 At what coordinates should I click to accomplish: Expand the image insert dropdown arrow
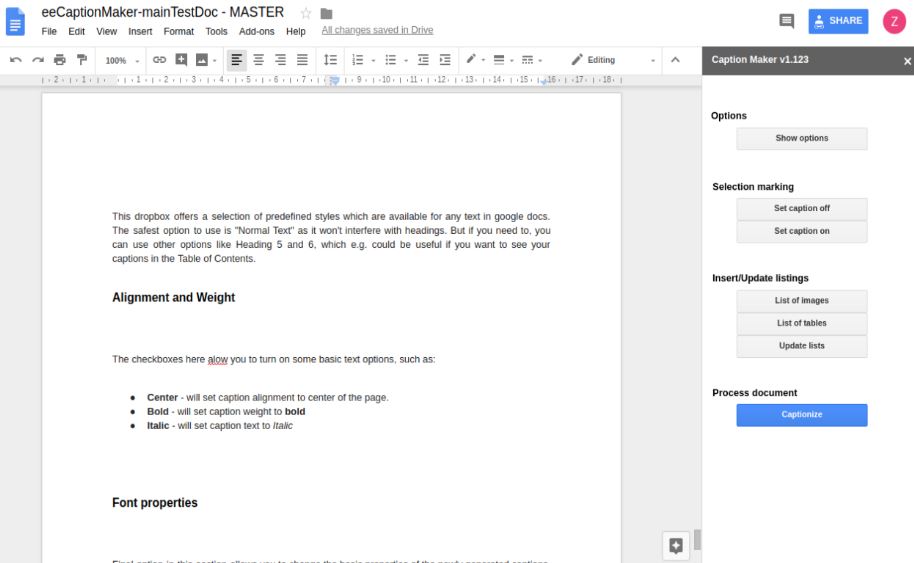[x=215, y=61]
